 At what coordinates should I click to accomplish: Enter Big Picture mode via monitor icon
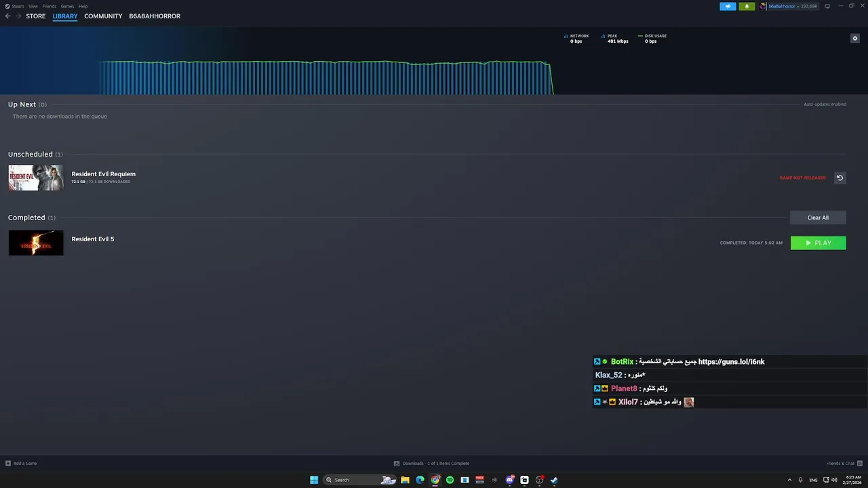[827, 6]
